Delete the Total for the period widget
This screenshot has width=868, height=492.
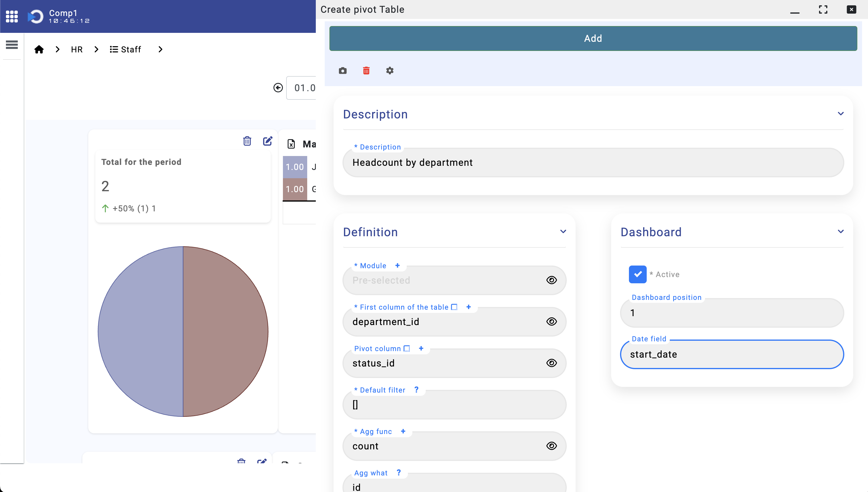point(247,141)
